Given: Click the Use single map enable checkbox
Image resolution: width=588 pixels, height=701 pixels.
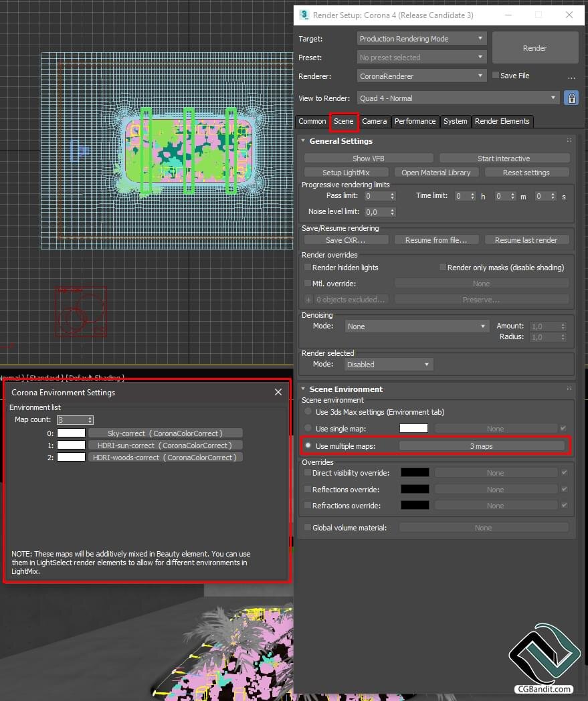Looking at the screenshot, I should point(563,428).
